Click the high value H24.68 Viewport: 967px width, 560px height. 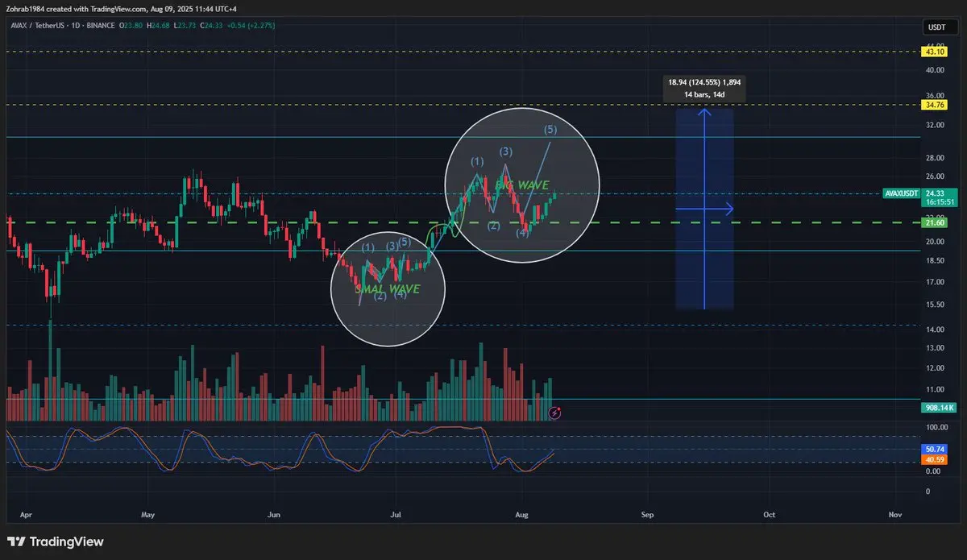click(160, 25)
